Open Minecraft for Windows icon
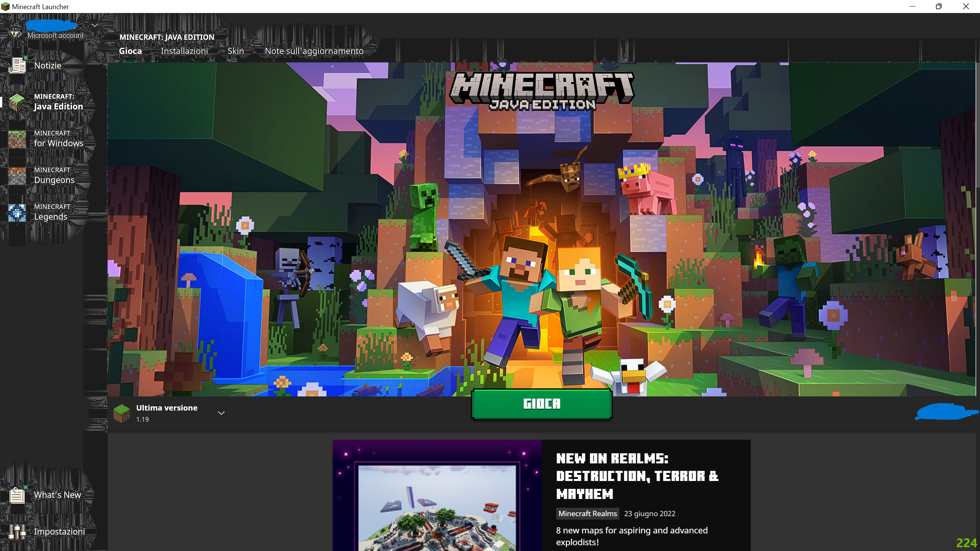 [17, 139]
